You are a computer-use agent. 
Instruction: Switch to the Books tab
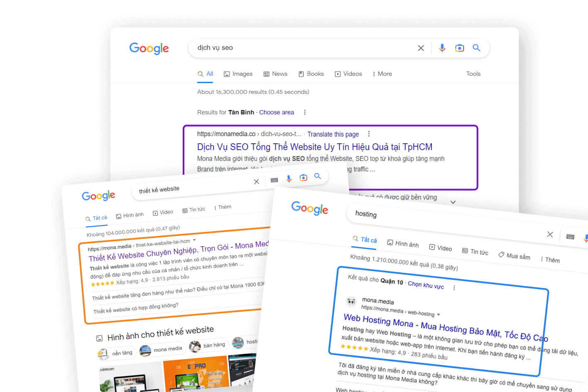coord(311,74)
